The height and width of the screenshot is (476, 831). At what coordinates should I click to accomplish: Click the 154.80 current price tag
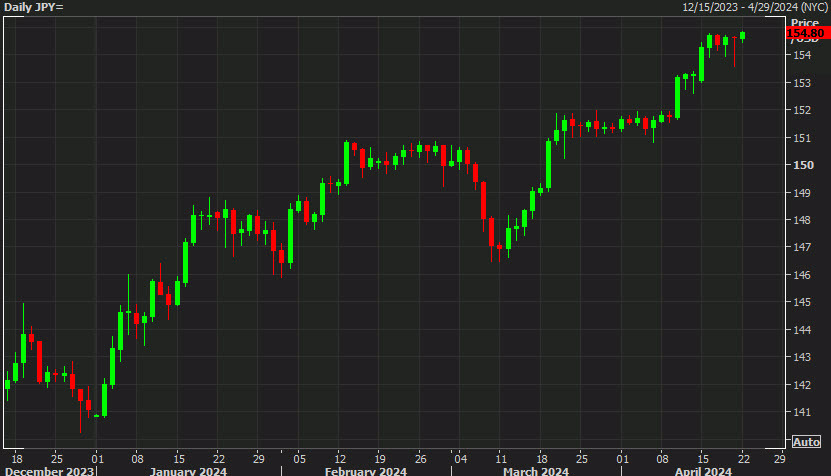tap(807, 33)
